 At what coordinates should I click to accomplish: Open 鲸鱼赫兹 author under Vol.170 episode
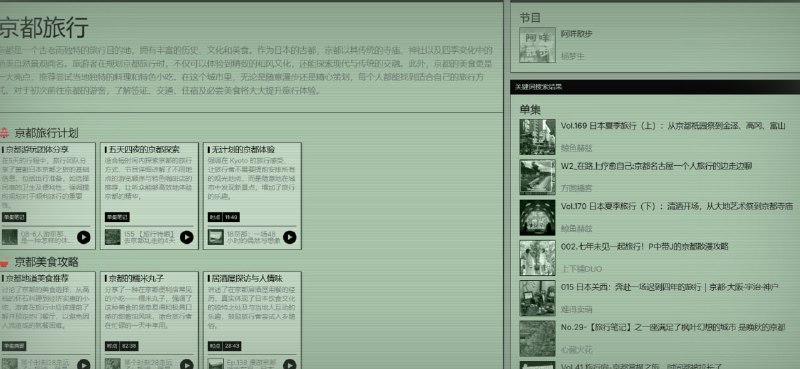[577, 229]
